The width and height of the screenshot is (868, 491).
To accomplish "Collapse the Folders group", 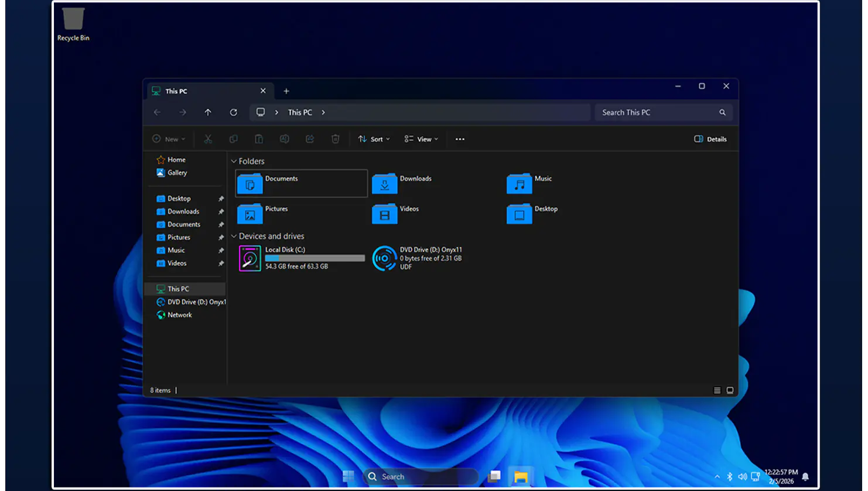I will click(x=234, y=161).
